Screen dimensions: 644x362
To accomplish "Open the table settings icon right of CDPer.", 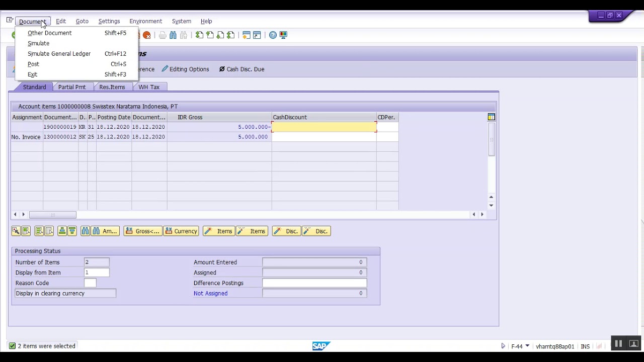I will tap(491, 117).
